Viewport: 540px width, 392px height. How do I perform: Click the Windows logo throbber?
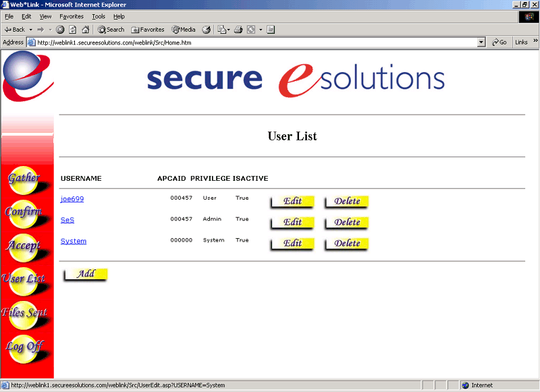tap(529, 17)
